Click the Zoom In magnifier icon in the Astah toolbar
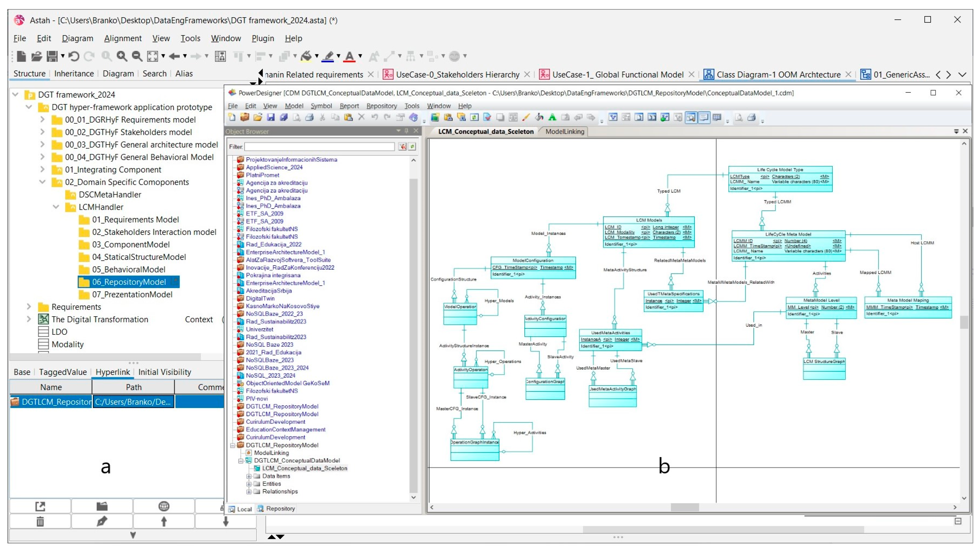Screen dimensions: 980x557 (x=122, y=56)
